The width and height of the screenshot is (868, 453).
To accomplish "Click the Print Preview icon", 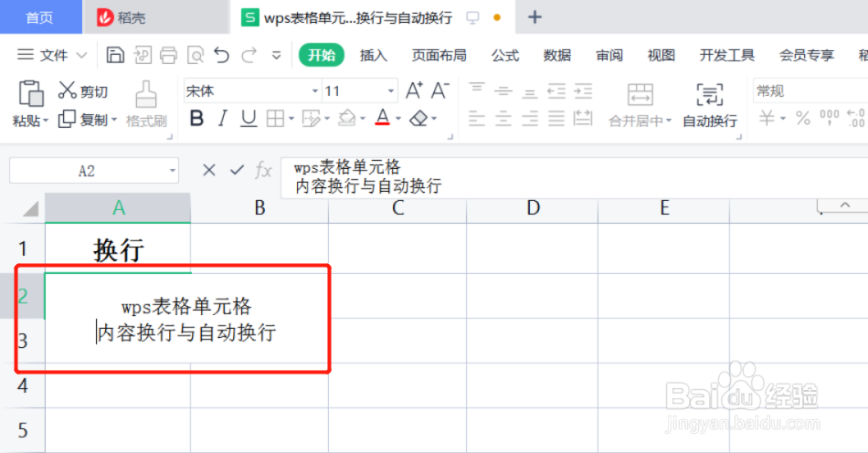I will tap(196, 55).
